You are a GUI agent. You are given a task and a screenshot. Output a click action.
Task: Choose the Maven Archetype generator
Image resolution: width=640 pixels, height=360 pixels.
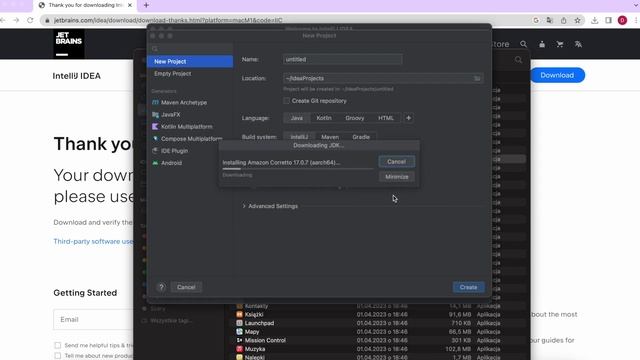(x=184, y=102)
